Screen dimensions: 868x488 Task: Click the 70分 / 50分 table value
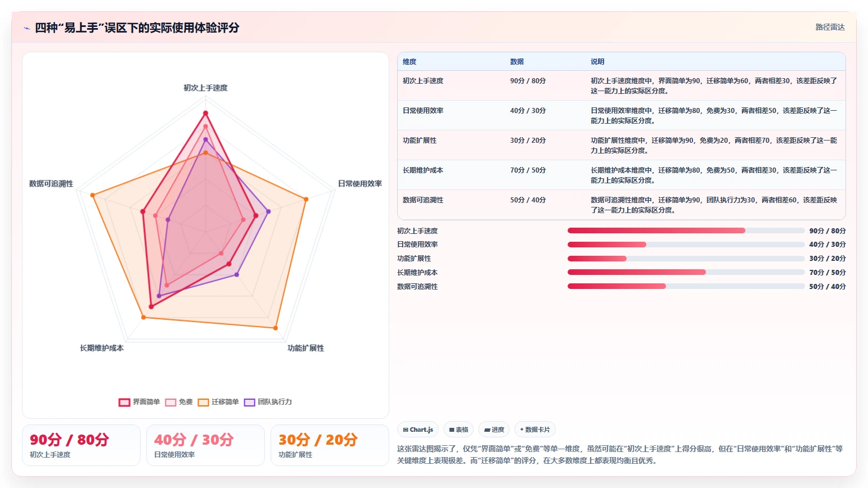point(528,170)
